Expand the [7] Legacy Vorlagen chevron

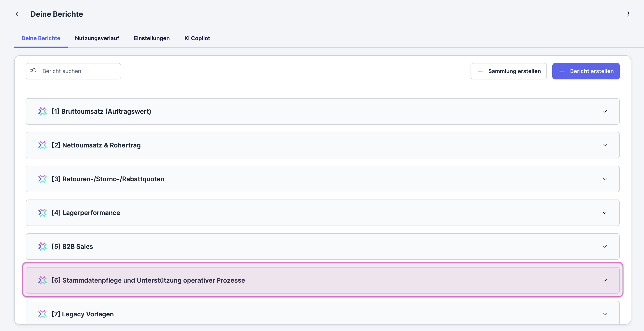click(x=604, y=314)
